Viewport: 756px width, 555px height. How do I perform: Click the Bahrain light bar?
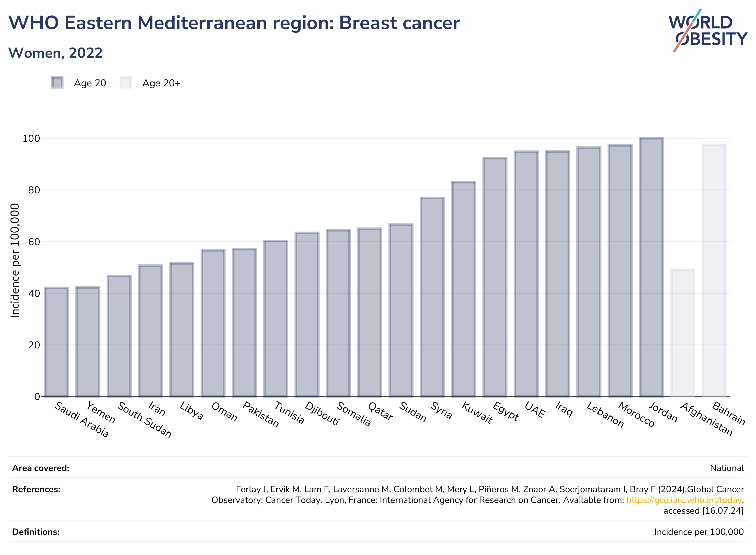pyautogui.click(x=714, y=270)
